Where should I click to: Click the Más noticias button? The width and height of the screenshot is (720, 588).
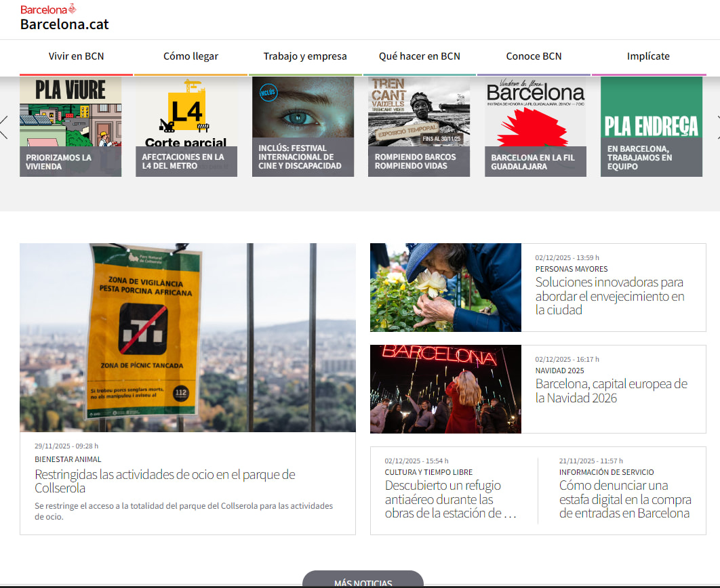(363, 581)
